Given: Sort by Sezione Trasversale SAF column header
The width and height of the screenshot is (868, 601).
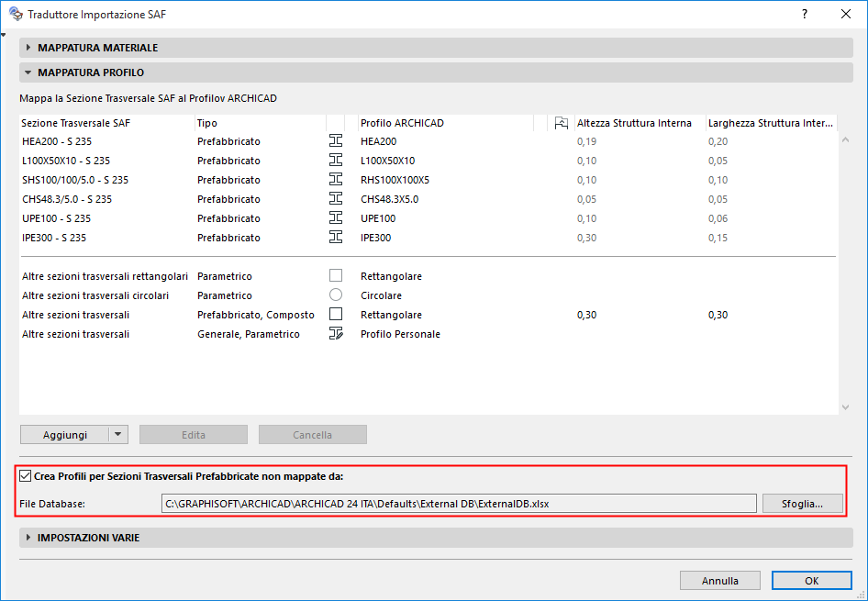Looking at the screenshot, I should [x=106, y=123].
